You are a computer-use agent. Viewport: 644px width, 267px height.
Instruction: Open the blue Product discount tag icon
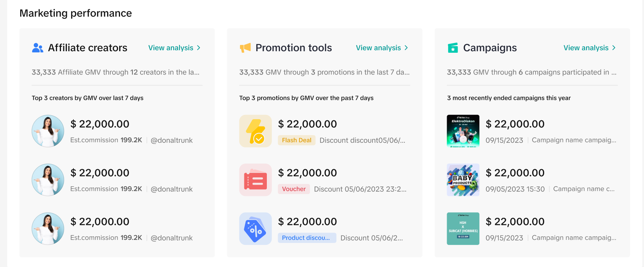point(256,229)
